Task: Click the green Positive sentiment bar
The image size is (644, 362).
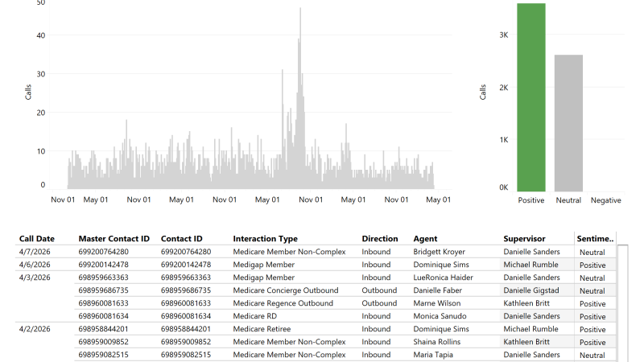Action: click(x=531, y=97)
